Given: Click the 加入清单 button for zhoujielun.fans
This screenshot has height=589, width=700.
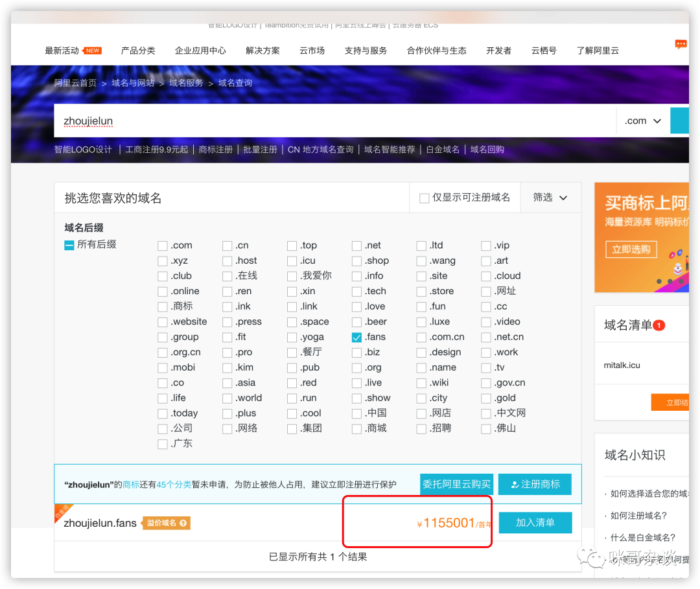Looking at the screenshot, I should coord(535,522).
